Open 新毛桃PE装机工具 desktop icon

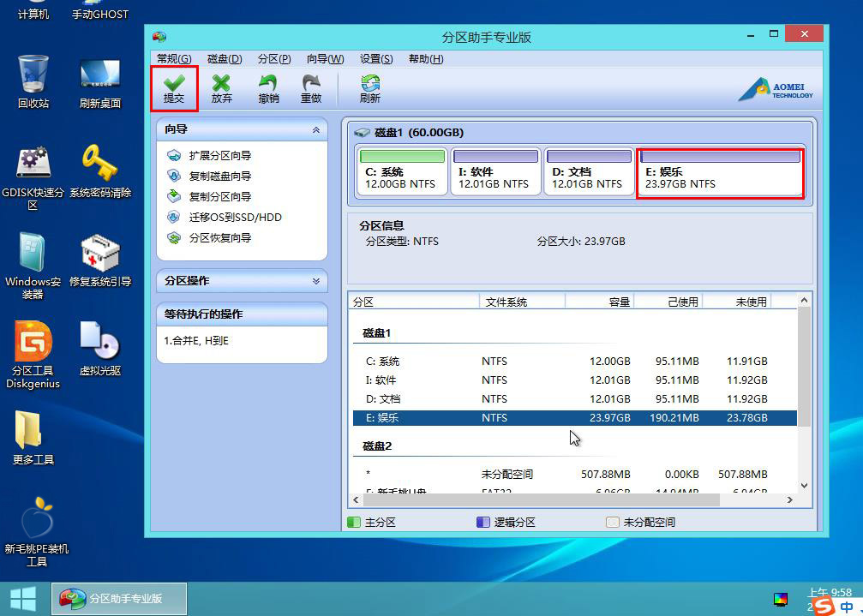tap(36, 532)
